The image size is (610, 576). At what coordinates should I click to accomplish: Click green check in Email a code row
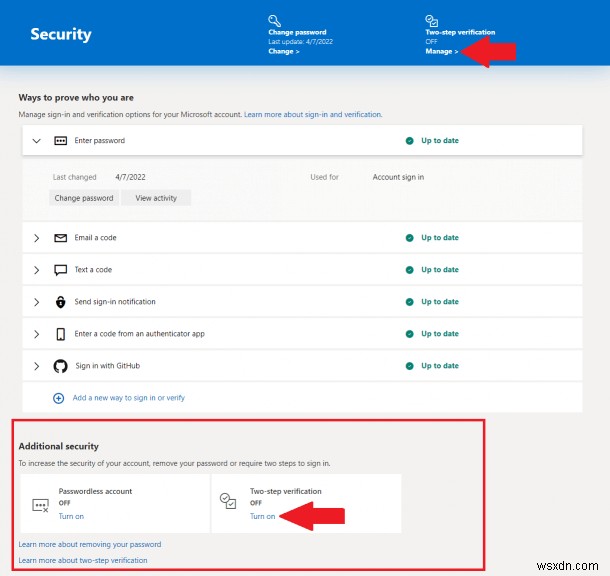(x=409, y=238)
